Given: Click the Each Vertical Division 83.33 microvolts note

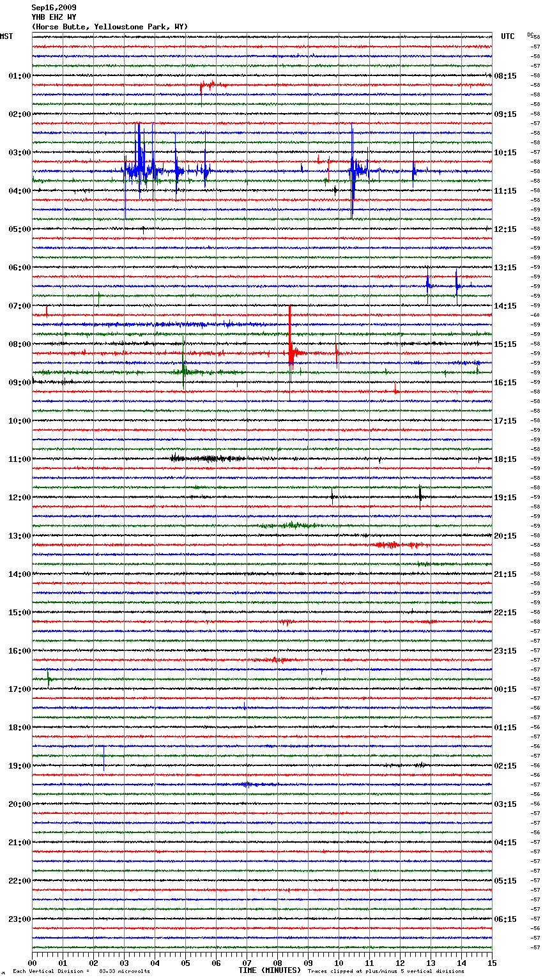Looking at the screenshot, I should pyautogui.click(x=81, y=972).
